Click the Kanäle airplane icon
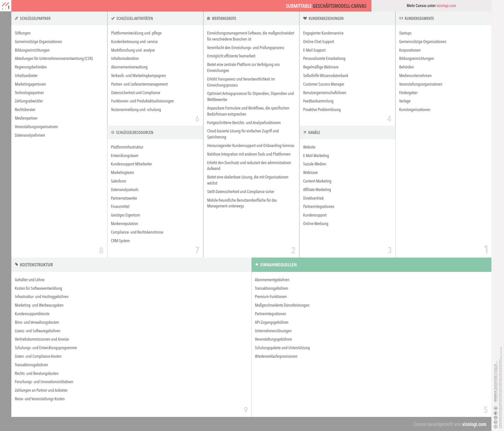Screen dimensions: 504x431 point(305,132)
